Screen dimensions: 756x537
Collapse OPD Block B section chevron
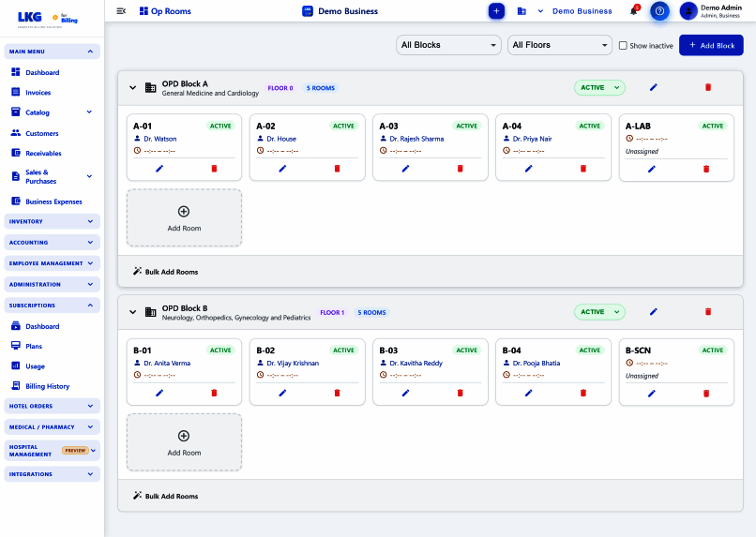(x=132, y=312)
